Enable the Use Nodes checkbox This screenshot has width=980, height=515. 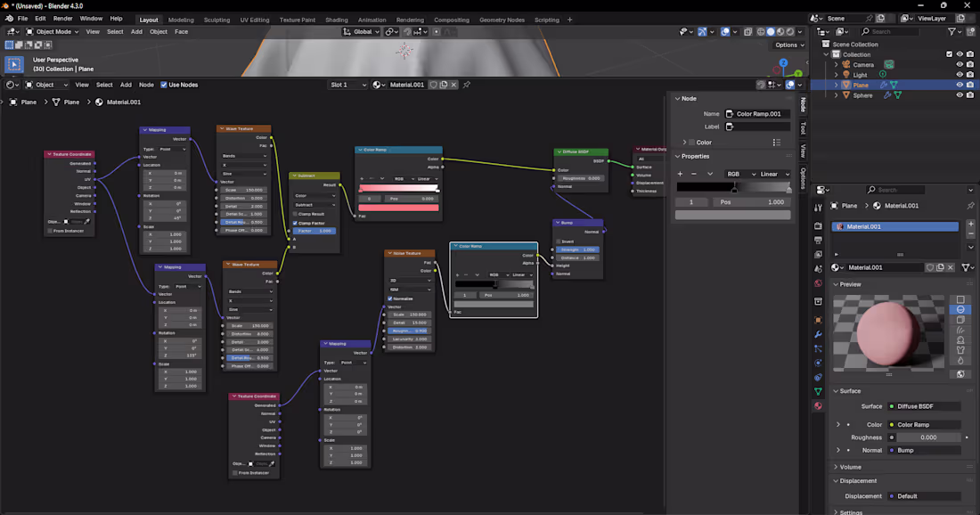click(x=165, y=85)
